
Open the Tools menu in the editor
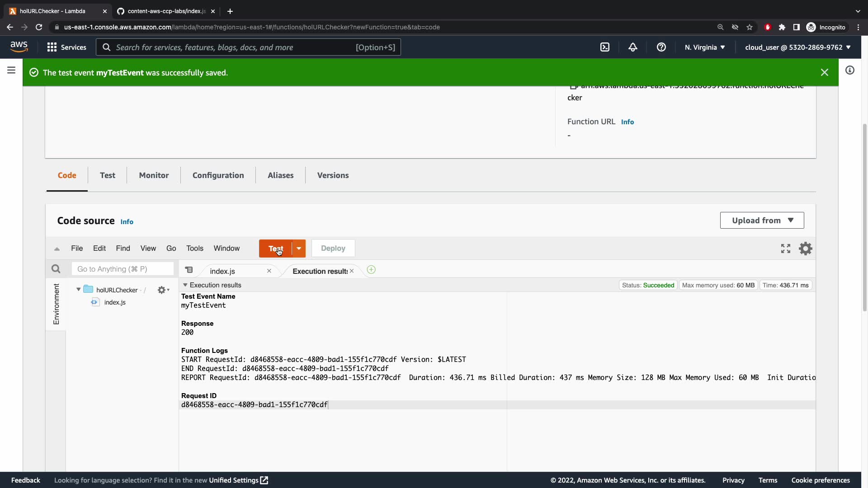tap(194, 249)
